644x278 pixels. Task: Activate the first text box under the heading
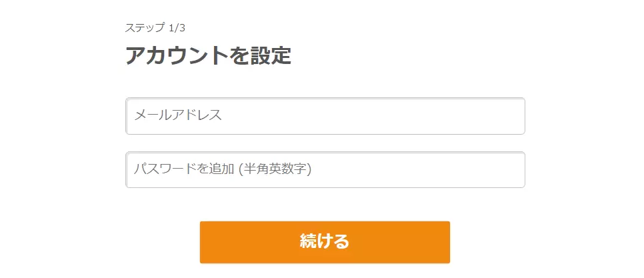pyautogui.click(x=325, y=116)
